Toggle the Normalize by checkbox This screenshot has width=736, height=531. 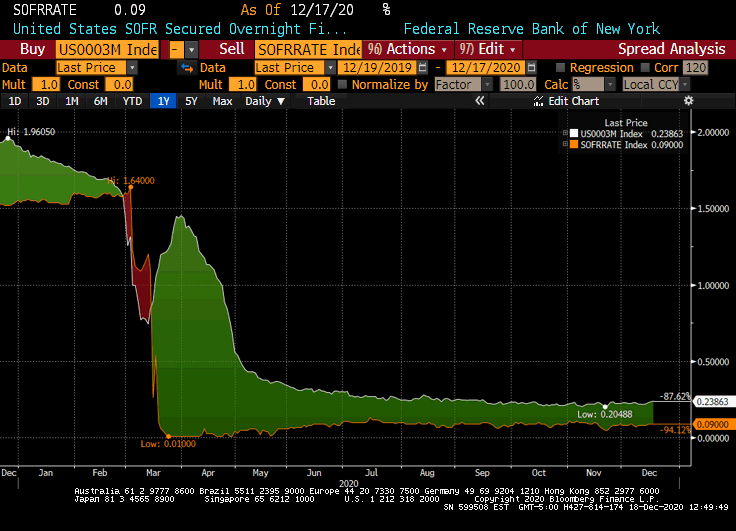click(342, 85)
